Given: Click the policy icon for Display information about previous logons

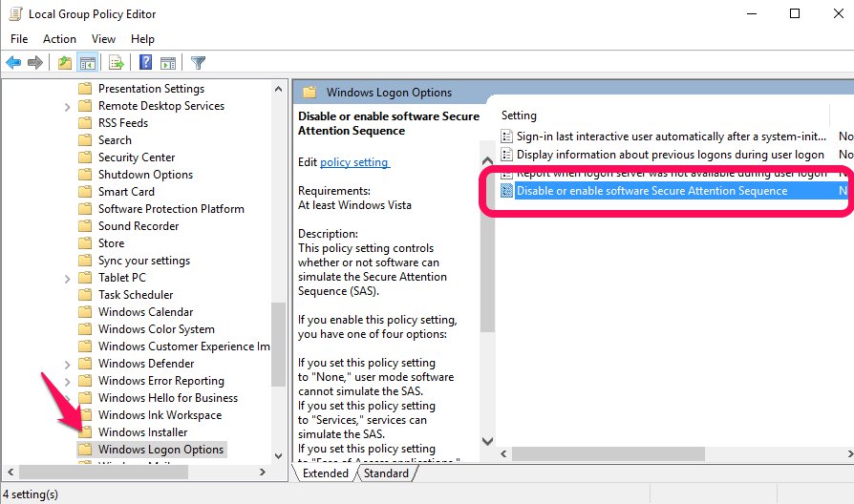Looking at the screenshot, I should tap(506, 155).
